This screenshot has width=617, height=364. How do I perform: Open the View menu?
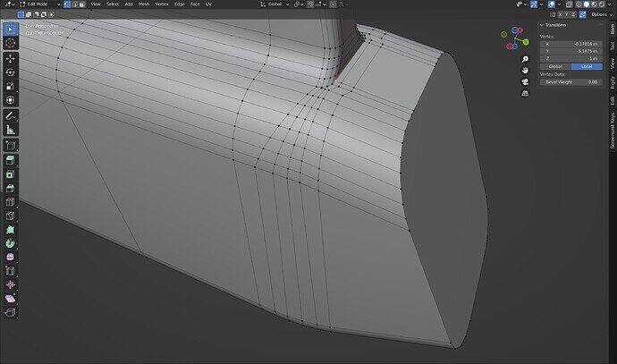click(x=96, y=4)
